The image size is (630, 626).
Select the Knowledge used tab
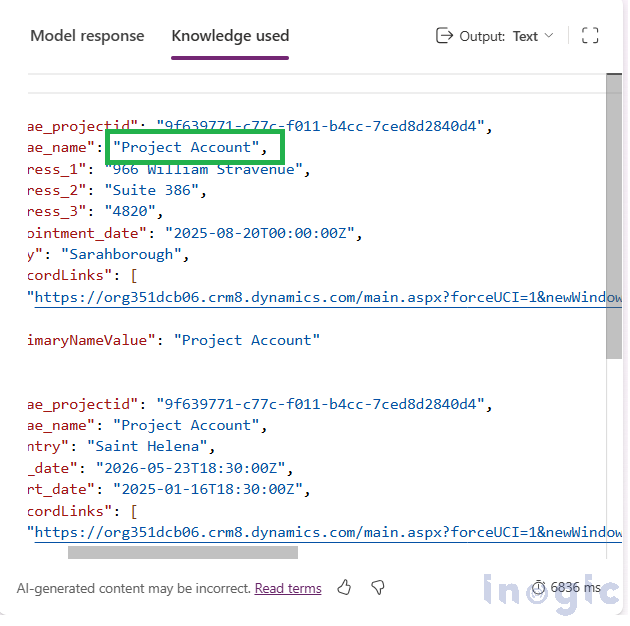(230, 36)
